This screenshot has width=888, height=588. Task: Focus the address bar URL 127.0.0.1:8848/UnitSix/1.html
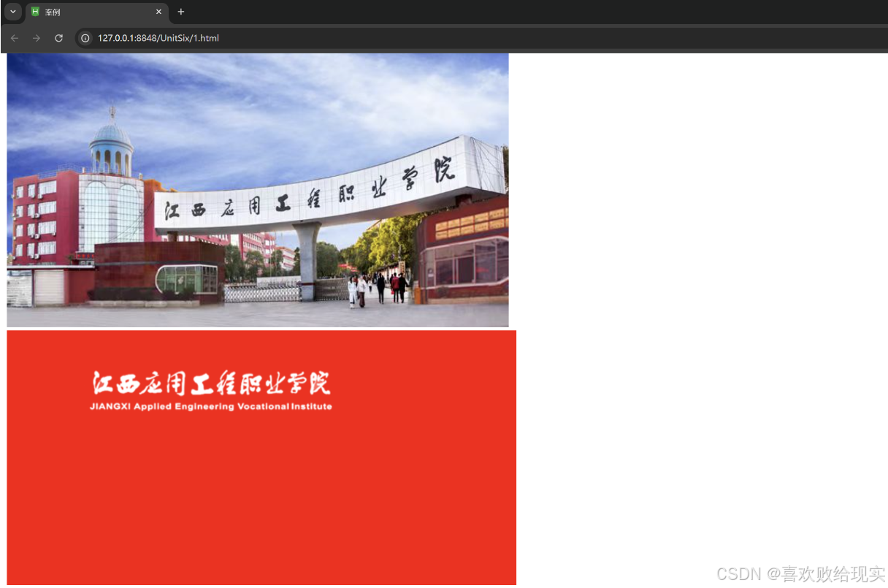(x=158, y=38)
